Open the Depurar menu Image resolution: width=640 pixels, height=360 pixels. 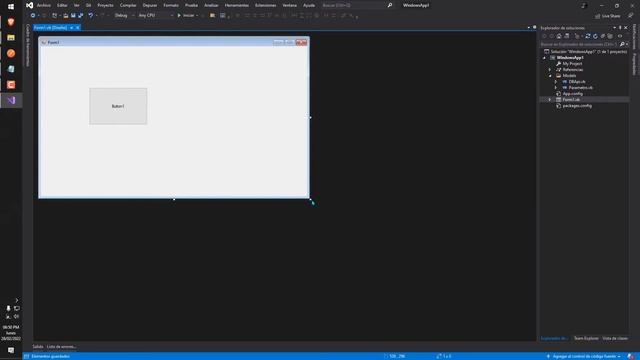point(150,5)
